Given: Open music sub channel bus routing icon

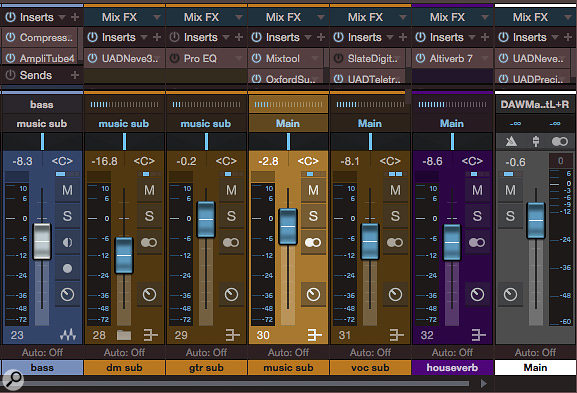Looking at the screenshot, I should click(x=315, y=335).
